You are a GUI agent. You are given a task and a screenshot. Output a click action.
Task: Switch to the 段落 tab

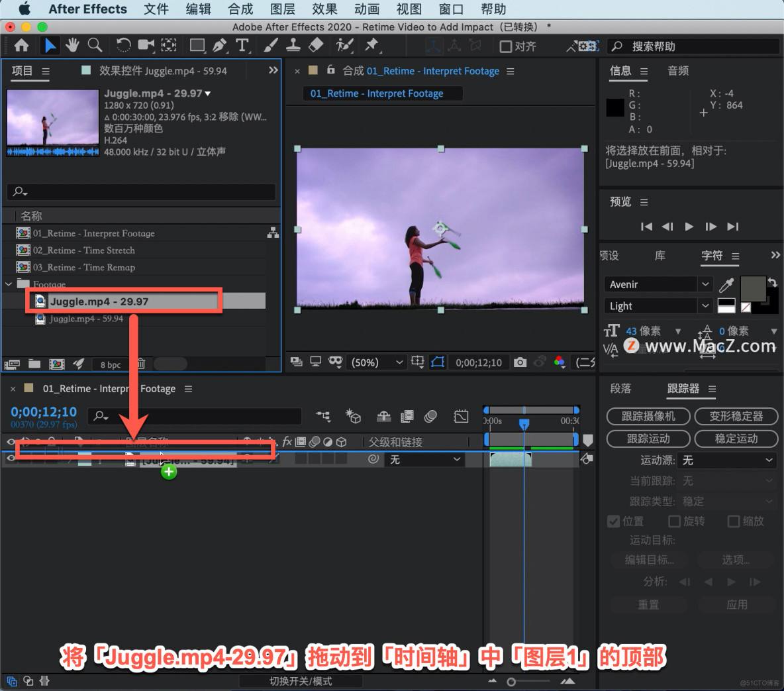620,388
